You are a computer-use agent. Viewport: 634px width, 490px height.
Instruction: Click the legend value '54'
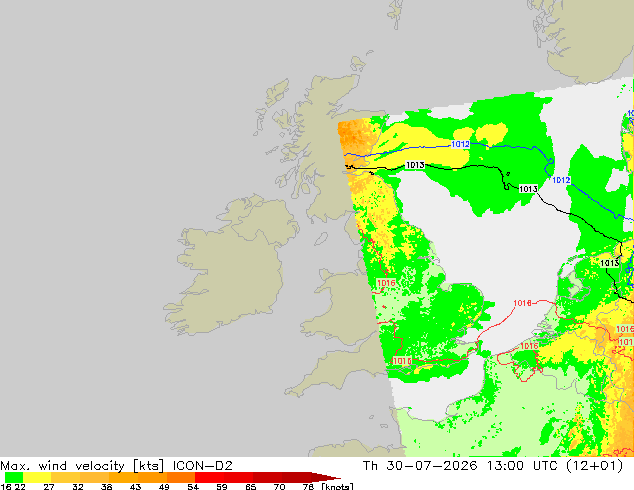coord(193,486)
